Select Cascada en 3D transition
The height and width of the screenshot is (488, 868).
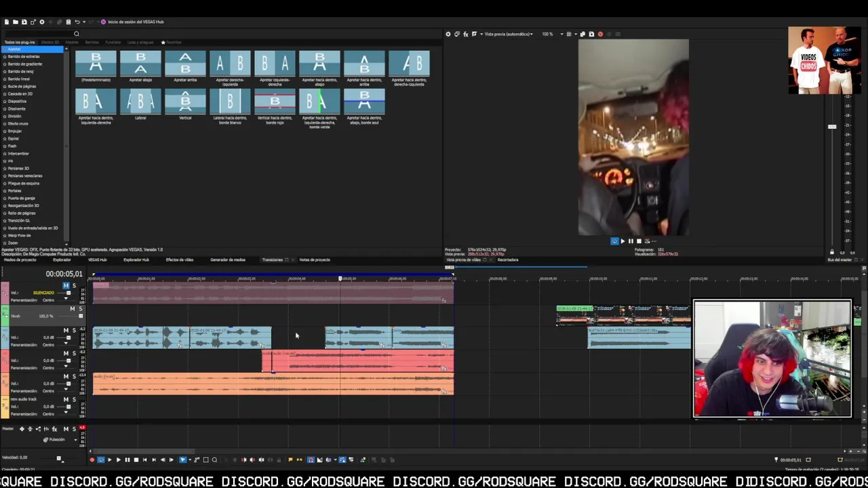coord(20,94)
